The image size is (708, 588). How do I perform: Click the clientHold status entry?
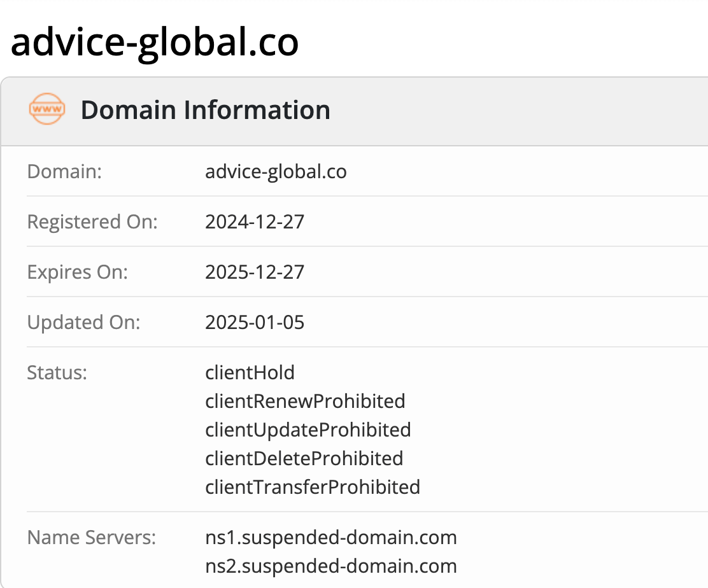(250, 373)
